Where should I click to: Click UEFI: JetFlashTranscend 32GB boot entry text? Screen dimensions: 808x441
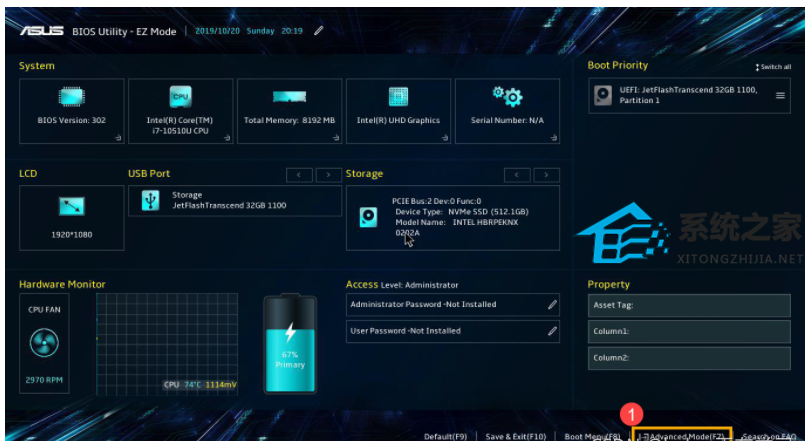coord(688,95)
